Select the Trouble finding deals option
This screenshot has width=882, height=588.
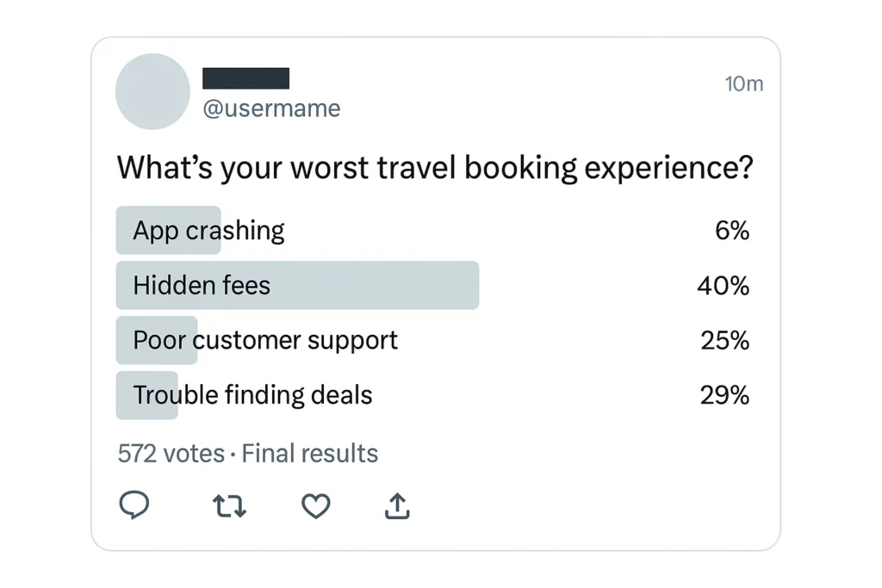[433, 395]
